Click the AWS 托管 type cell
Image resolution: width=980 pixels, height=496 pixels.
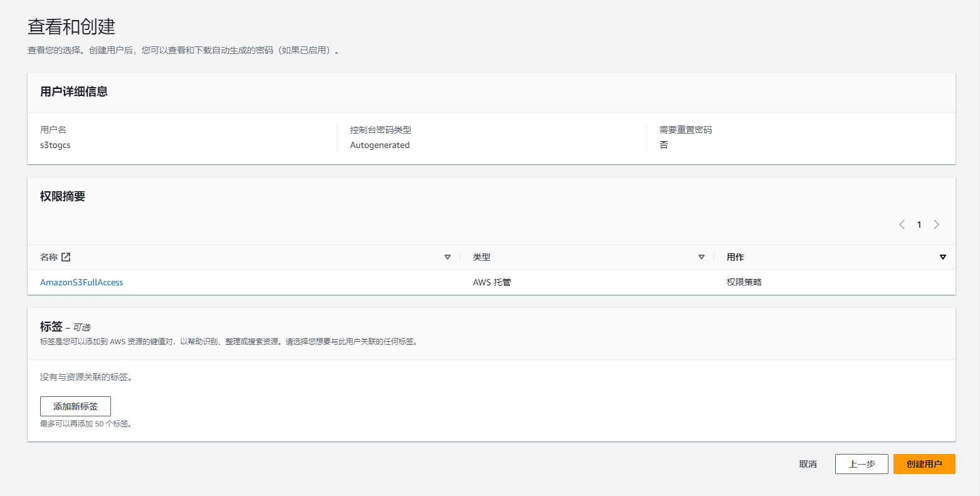pos(492,282)
